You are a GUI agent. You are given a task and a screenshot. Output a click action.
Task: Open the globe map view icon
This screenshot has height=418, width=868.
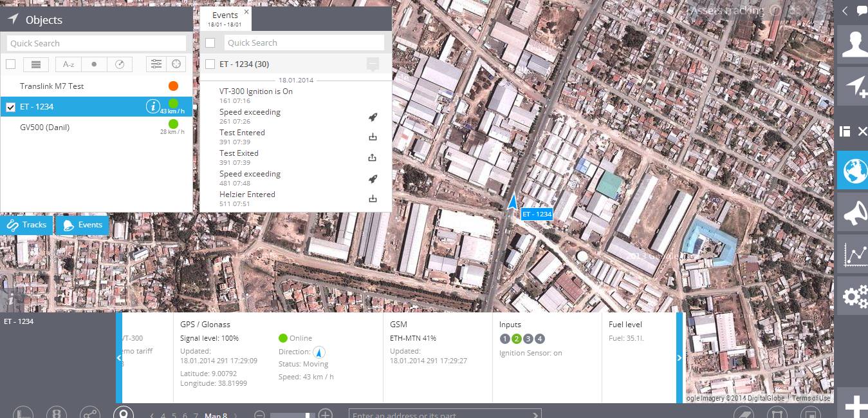(x=853, y=170)
